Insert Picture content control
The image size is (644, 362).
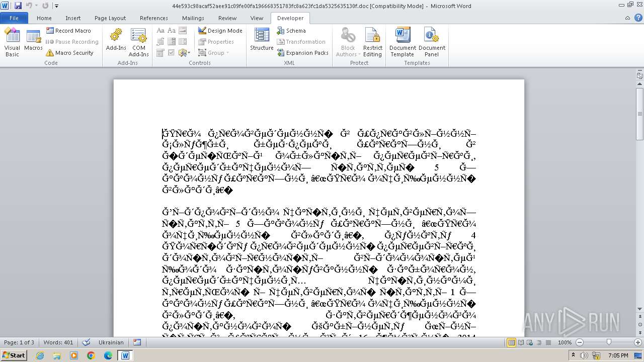pos(183,31)
